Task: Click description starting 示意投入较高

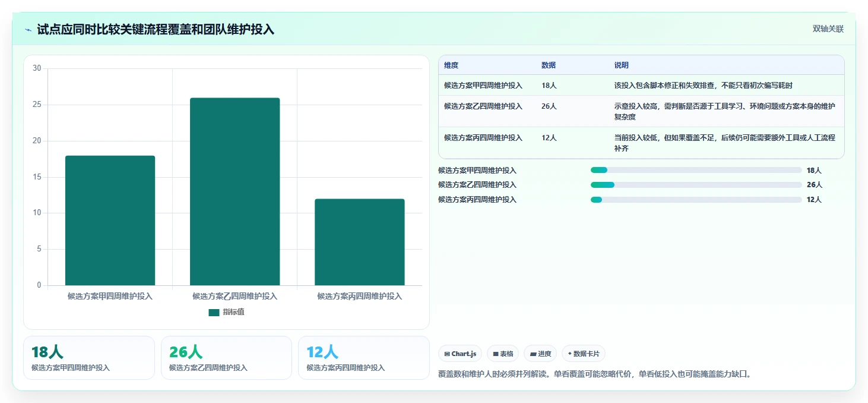Action: [725, 112]
